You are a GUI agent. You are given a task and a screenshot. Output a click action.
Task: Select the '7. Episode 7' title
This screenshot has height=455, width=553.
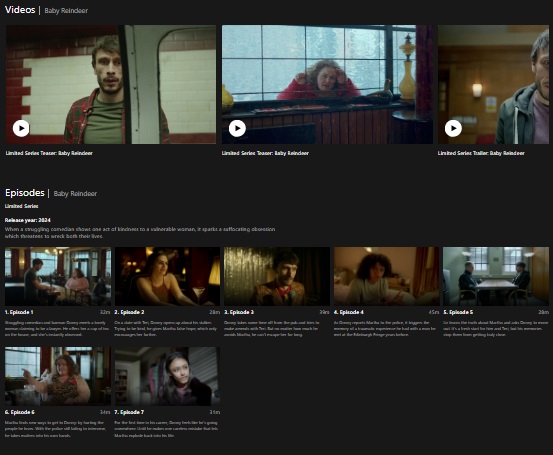(x=129, y=412)
